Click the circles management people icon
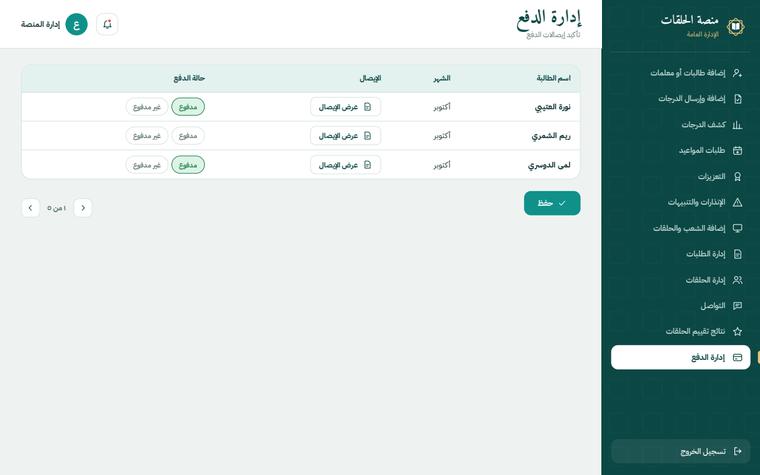This screenshot has height=475, width=760. tap(737, 280)
